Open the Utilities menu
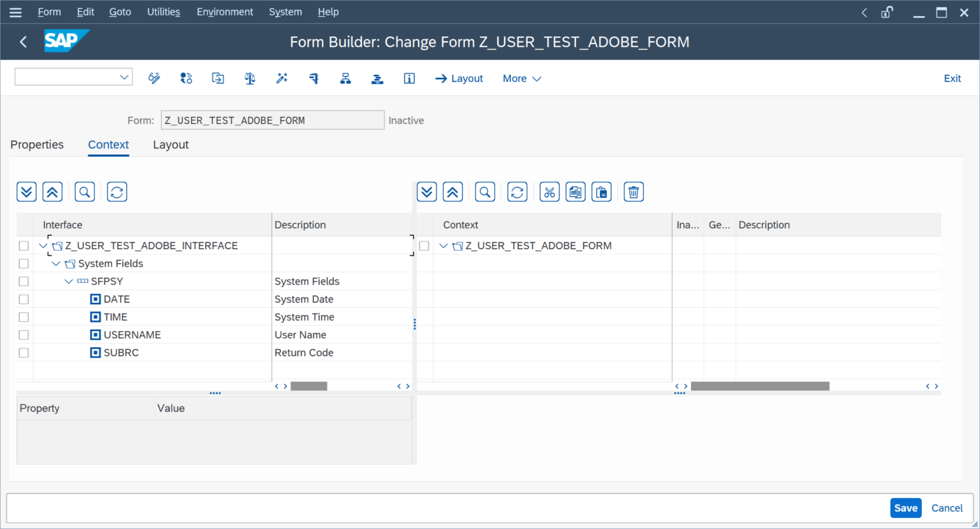Image resolution: width=980 pixels, height=529 pixels. point(164,12)
